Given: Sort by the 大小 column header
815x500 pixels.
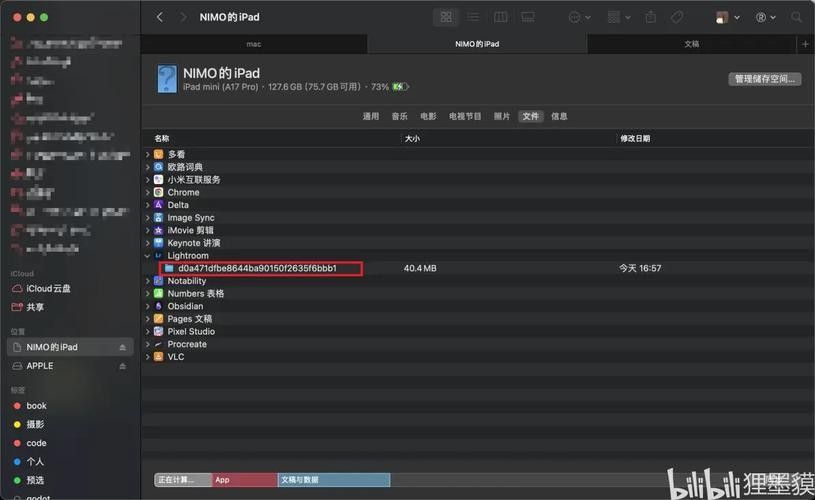Looking at the screenshot, I should click(x=412, y=138).
